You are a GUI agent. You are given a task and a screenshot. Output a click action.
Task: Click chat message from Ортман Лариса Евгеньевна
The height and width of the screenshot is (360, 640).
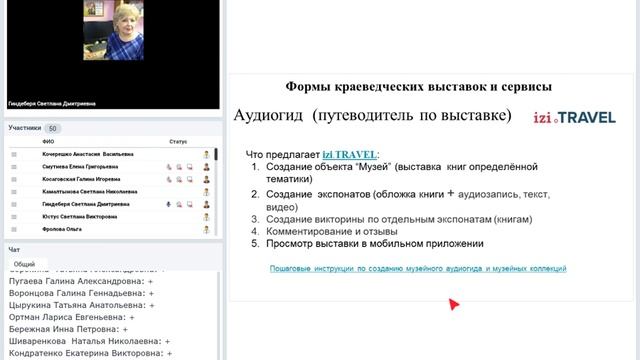(x=71, y=317)
